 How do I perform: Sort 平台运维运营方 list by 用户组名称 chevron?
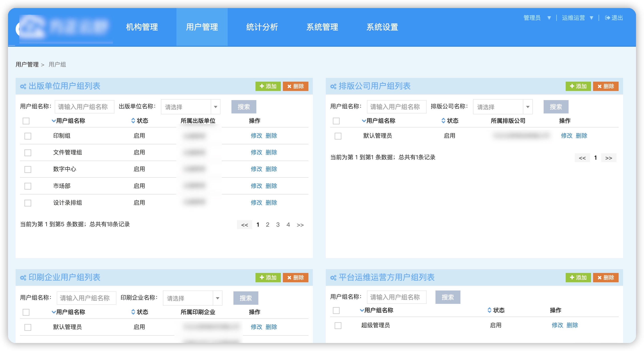[x=362, y=310]
